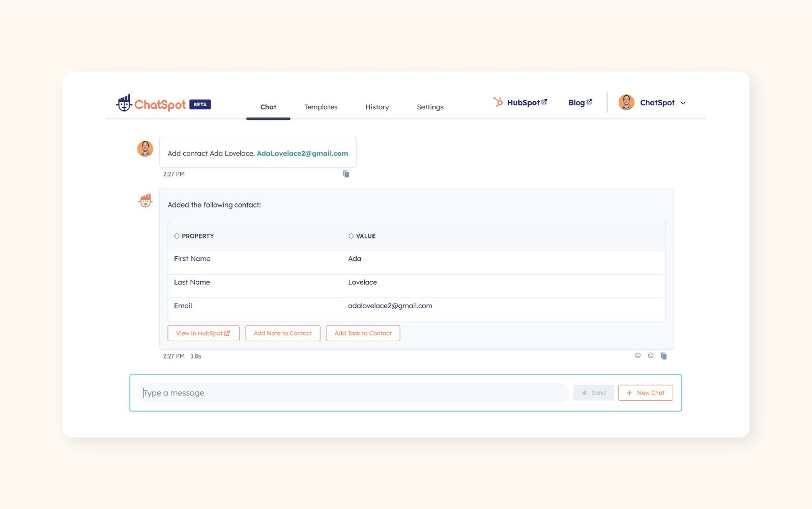Copy the user's Add contact message
The width and height of the screenshot is (812, 509).
click(346, 174)
